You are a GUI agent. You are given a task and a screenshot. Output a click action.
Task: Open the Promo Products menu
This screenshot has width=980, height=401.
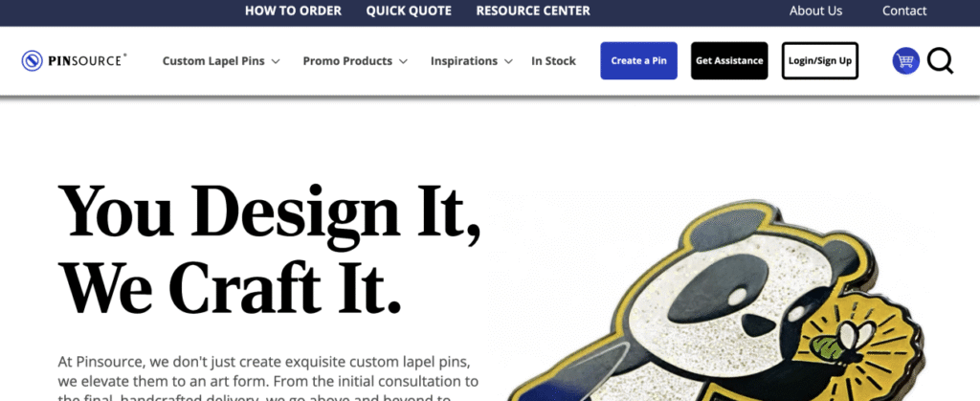[x=347, y=60]
